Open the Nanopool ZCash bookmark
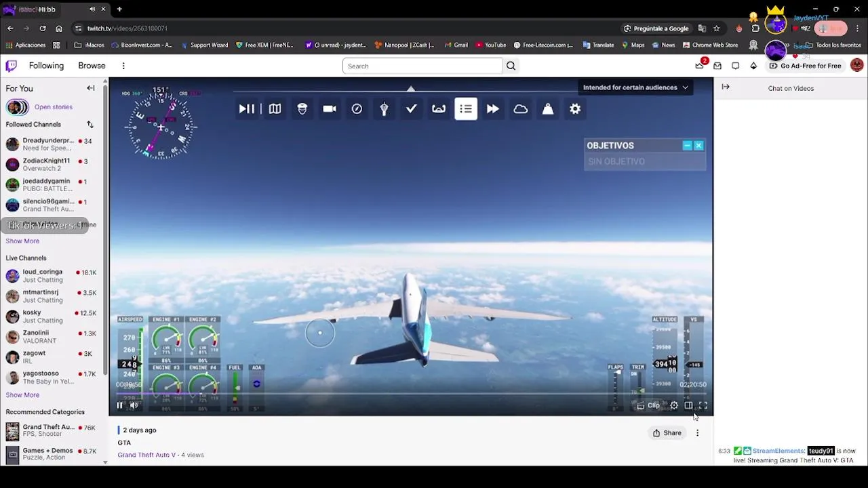The height and width of the screenshot is (488, 868). pyautogui.click(x=404, y=45)
